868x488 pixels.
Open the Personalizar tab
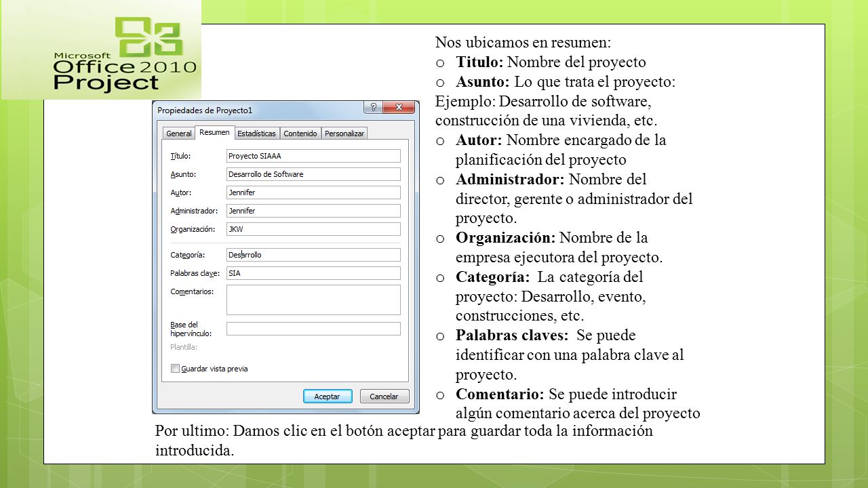point(344,134)
